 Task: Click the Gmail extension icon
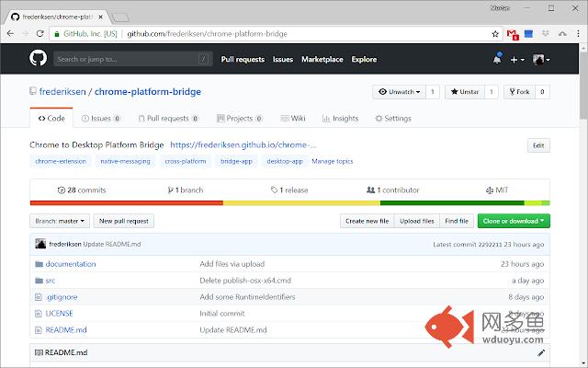(x=514, y=34)
